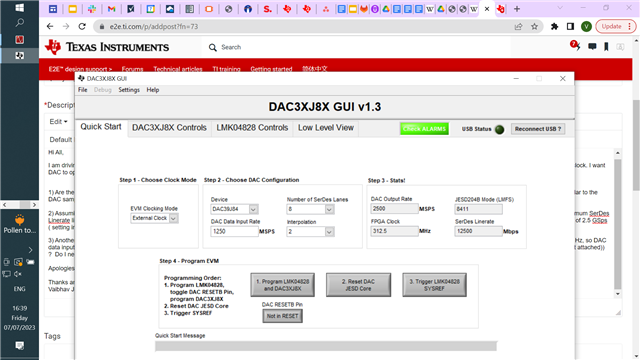Share this page from the address bar

(x=518, y=27)
